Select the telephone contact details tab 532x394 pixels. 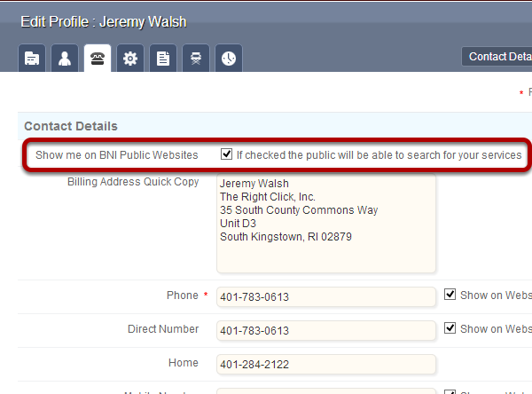pyautogui.click(x=98, y=59)
